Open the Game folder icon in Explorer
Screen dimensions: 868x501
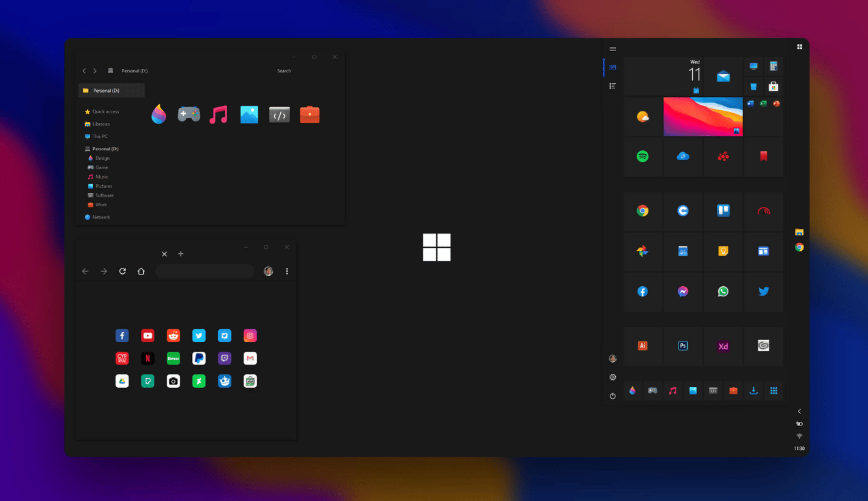pos(189,114)
